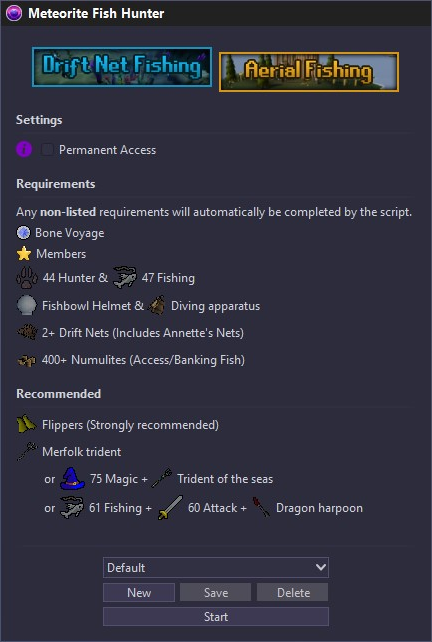Click the Delete profile button
Image resolution: width=432 pixels, height=642 pixels.
point(293,592)
